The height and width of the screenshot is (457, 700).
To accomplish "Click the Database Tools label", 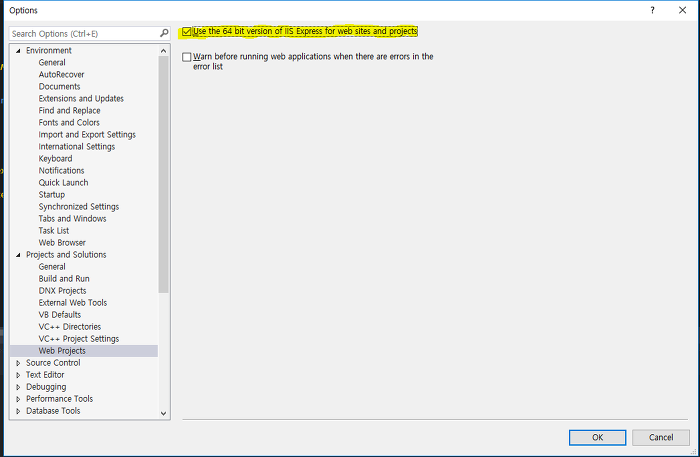I will (x=53, y=411).
